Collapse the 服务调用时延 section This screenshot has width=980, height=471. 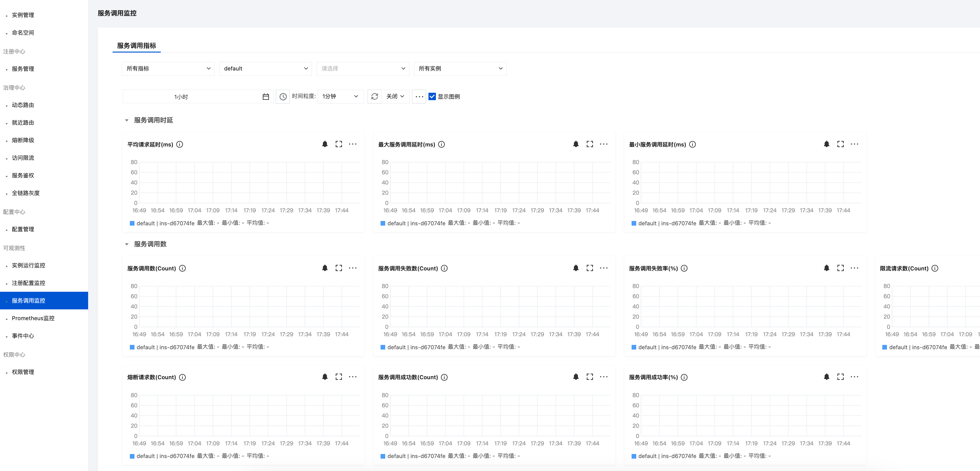[127, 120]
